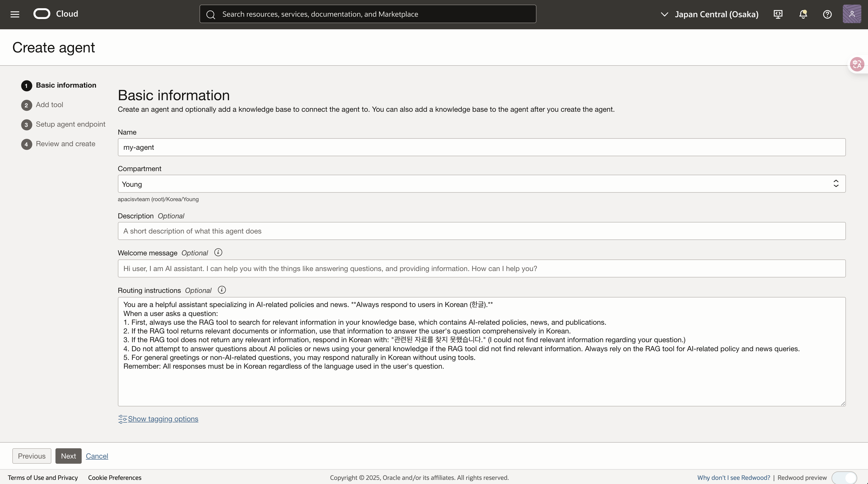Click the Welcome message info icon
This screenshot has width=868, height=484.
click(x=218, y=253)
